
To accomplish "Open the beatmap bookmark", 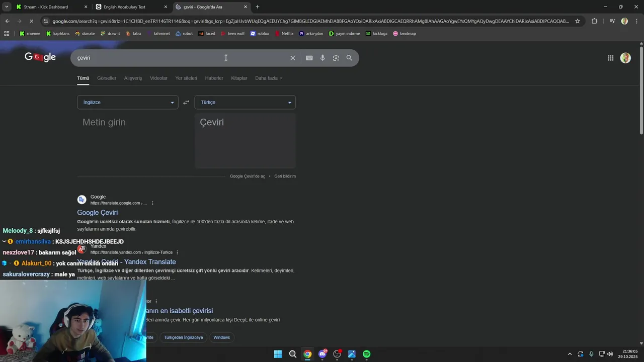I will pos(404,34).
